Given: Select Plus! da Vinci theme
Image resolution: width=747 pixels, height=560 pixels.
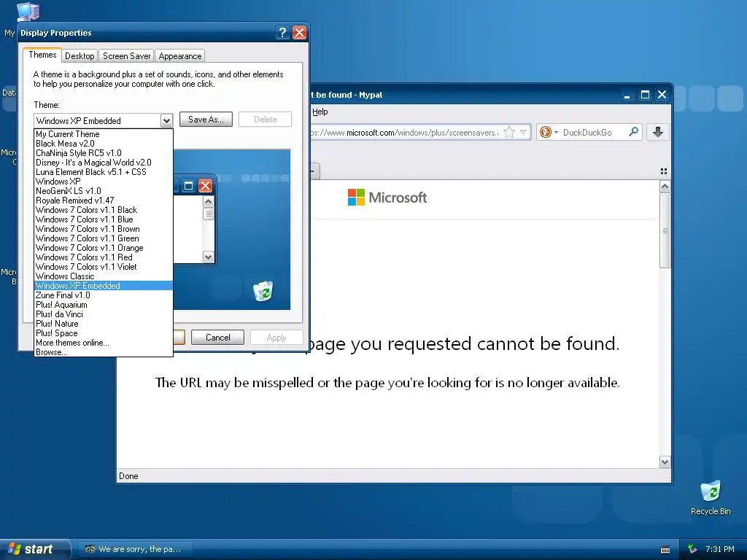Looking at the screenshot, I should point(104,314).
